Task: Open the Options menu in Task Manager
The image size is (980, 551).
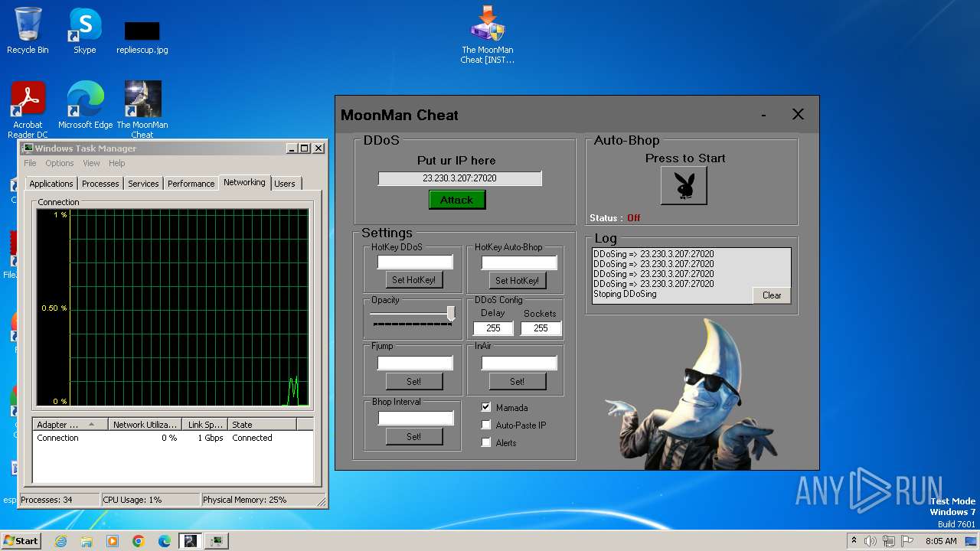Action: tap(59, 163)
